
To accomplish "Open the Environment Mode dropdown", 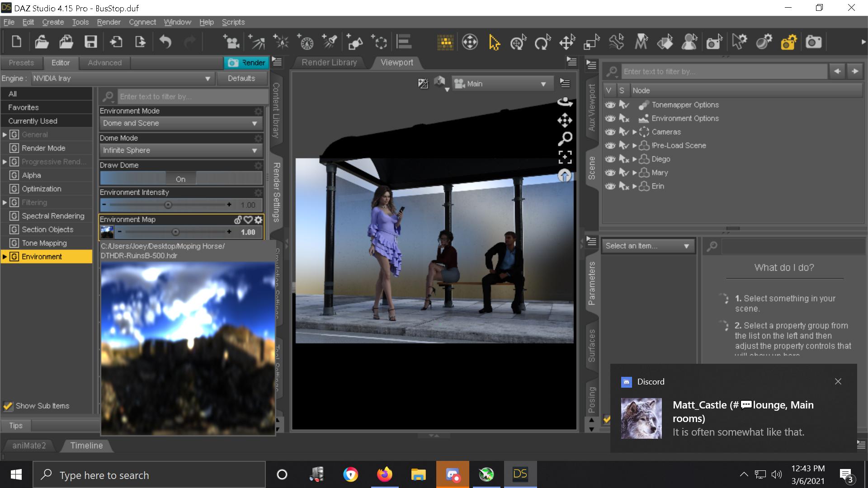I will [180, 123].
